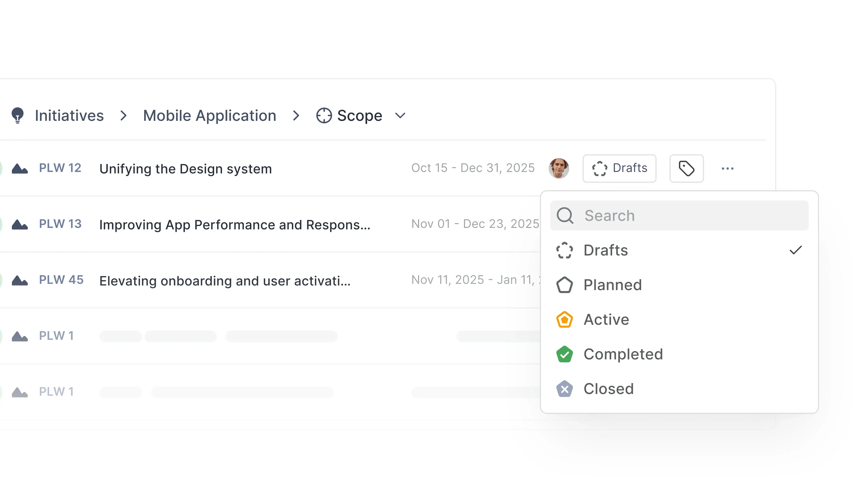Set status to Planned

[x=613, y=285]
